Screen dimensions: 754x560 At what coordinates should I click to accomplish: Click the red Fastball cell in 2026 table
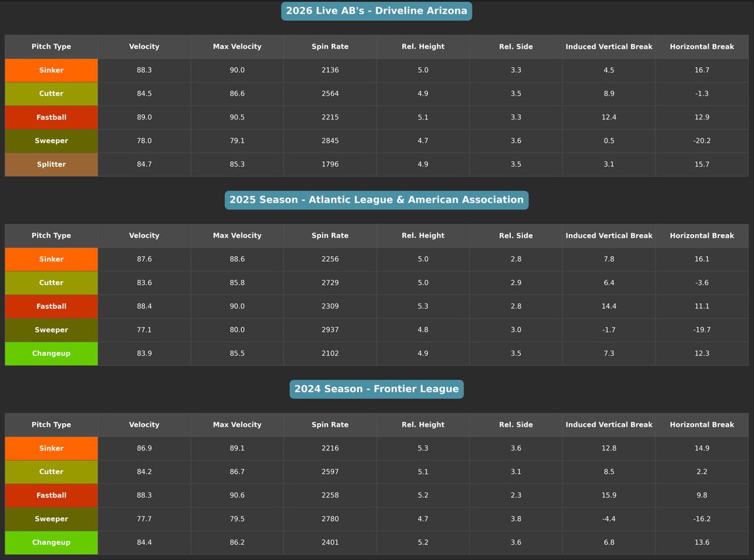(x=52, y=117)
